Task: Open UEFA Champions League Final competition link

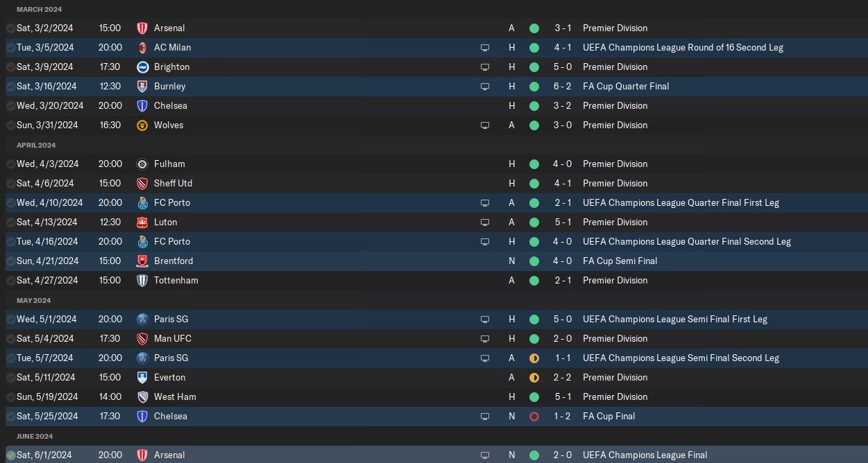Action: (645, 455)
